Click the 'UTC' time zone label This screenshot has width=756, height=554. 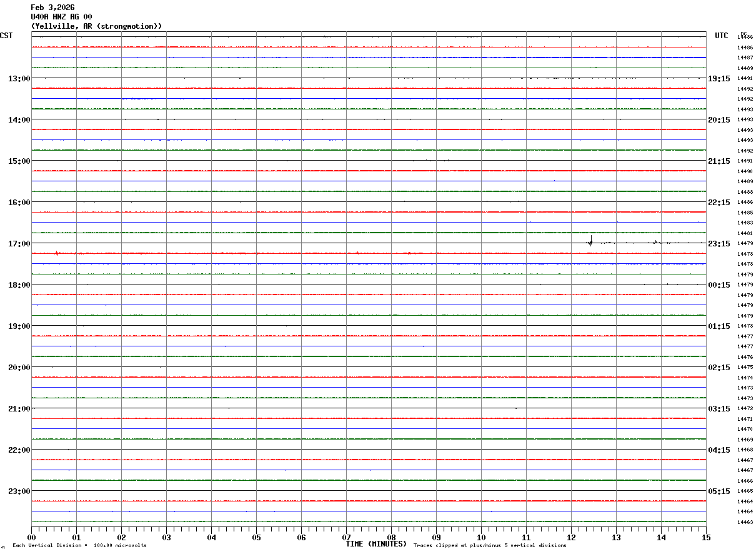(x=722, y=36)
